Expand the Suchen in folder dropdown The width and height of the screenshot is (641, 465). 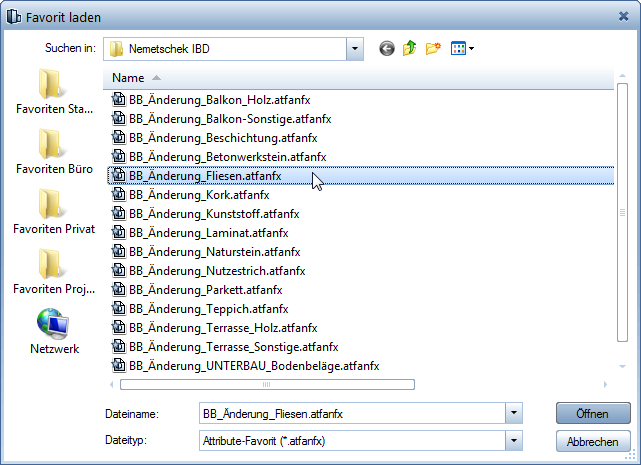[355, 49]
